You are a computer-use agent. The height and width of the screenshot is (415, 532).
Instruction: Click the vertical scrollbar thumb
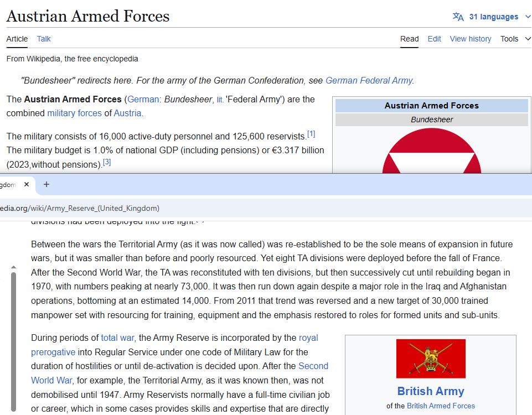(14, 342)
